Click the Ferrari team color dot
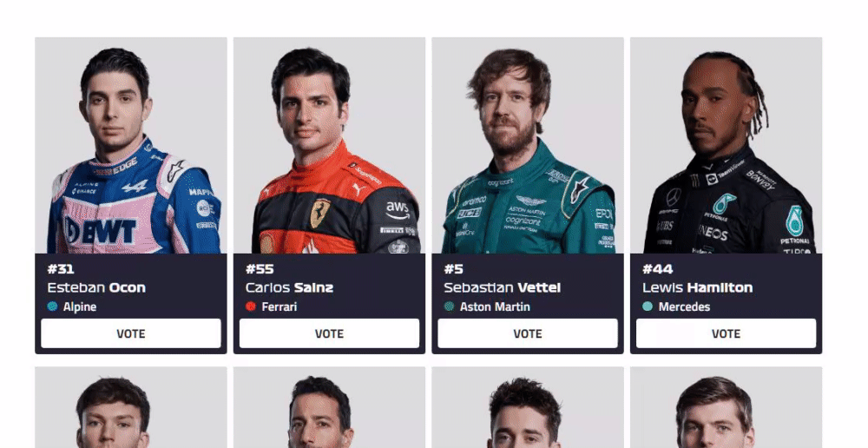The image size is (868, 448). coord(251,306)
